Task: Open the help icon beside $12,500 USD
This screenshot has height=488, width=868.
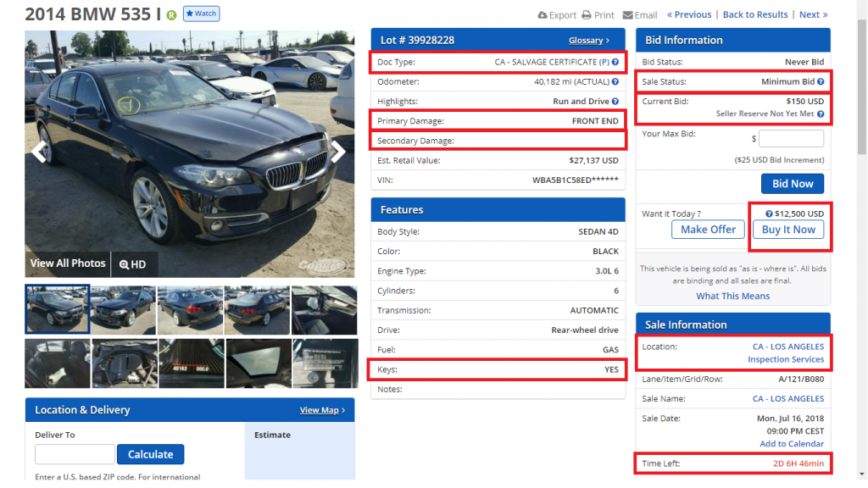Action: click(769, 213)
